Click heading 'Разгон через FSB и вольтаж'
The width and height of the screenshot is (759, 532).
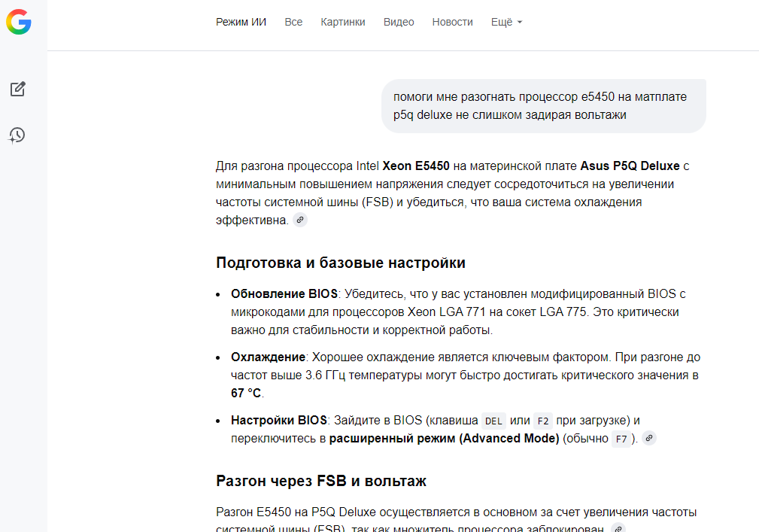click(x=321, y=481)
